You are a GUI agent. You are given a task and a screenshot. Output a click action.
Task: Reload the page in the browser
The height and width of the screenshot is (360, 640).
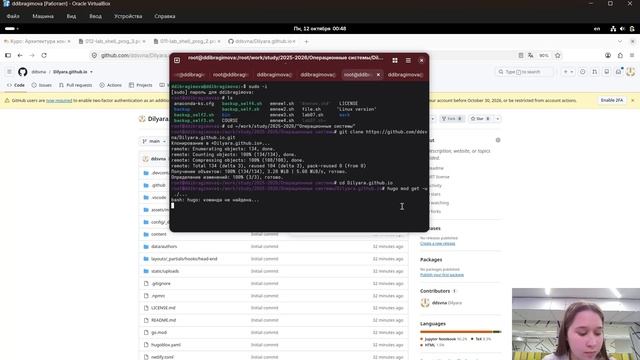tap(44, 55)
